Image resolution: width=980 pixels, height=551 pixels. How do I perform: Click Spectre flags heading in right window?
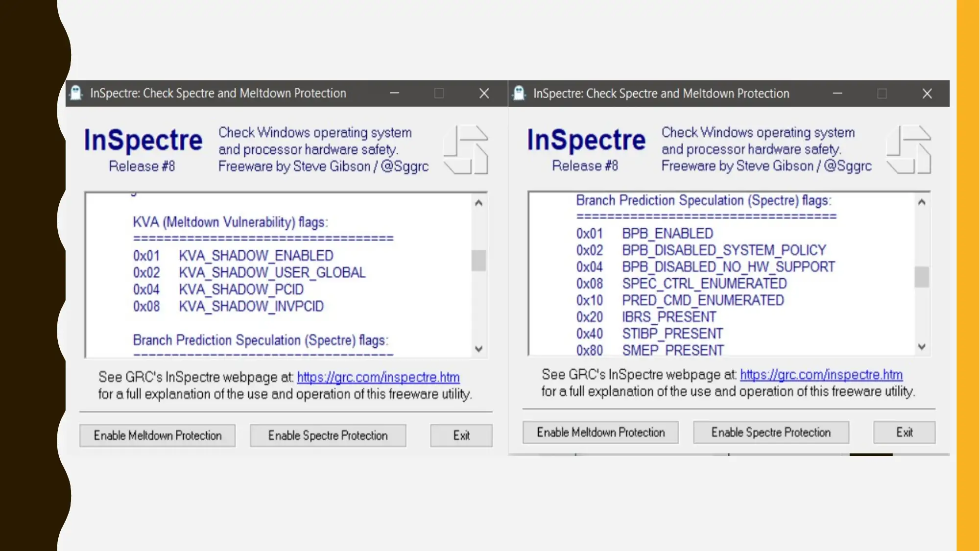tap(704, 200)
